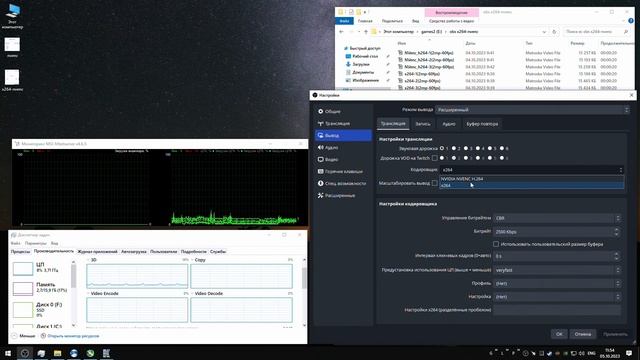Select audio track 1 for Звуковая дорожка
The image size is (640, 360).
click(442, 148)
